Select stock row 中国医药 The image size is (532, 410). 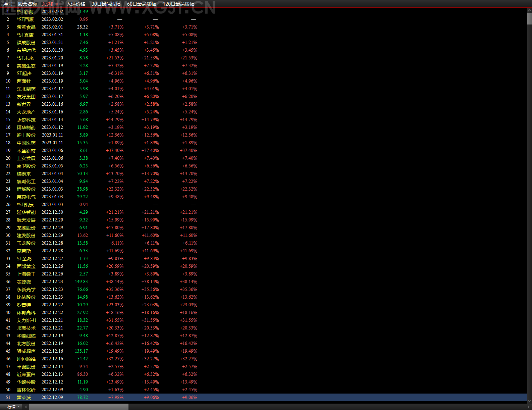click(263, 143)
